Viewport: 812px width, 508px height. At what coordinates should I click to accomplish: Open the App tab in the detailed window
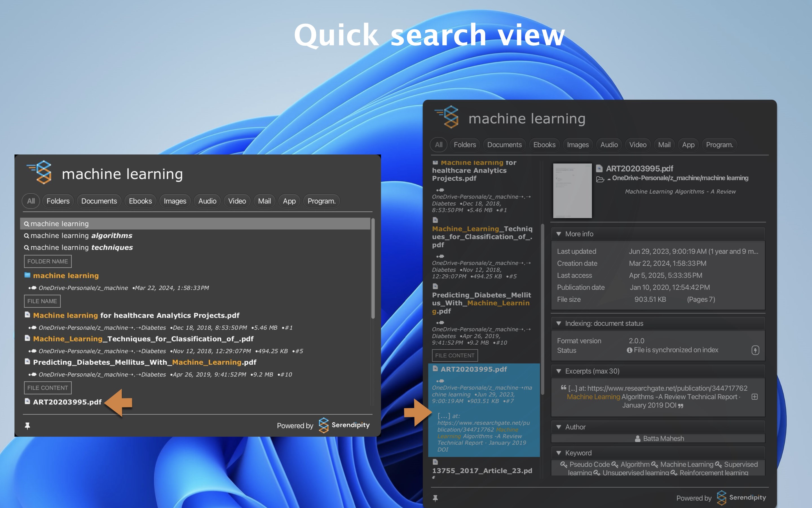click(688, 145)
